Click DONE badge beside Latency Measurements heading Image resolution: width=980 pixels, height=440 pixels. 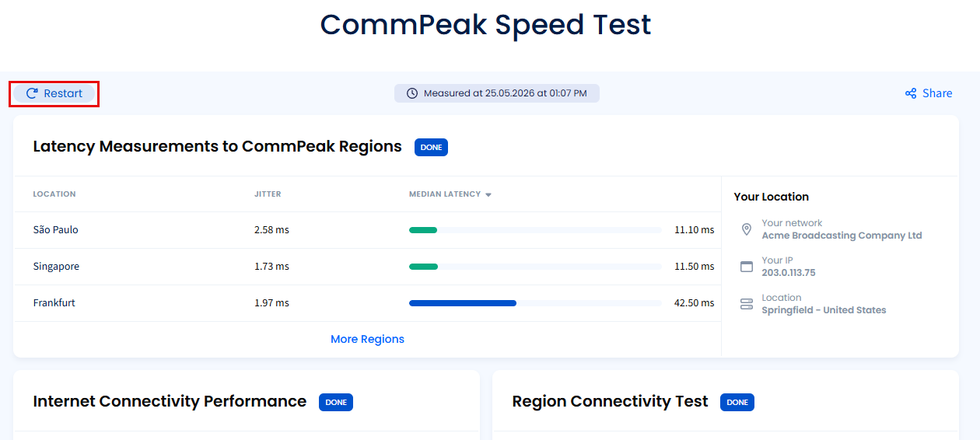431,147
